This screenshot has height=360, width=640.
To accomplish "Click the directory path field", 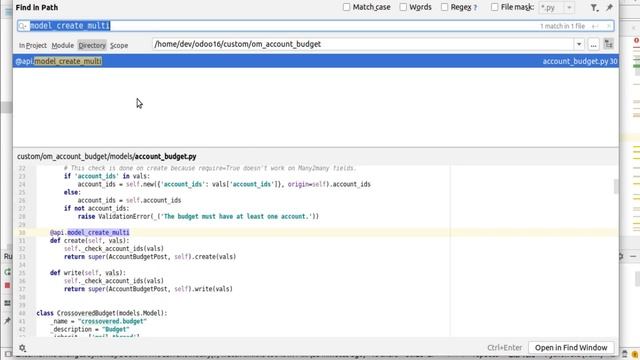I will pyautogui.click(x=362, y=44).
